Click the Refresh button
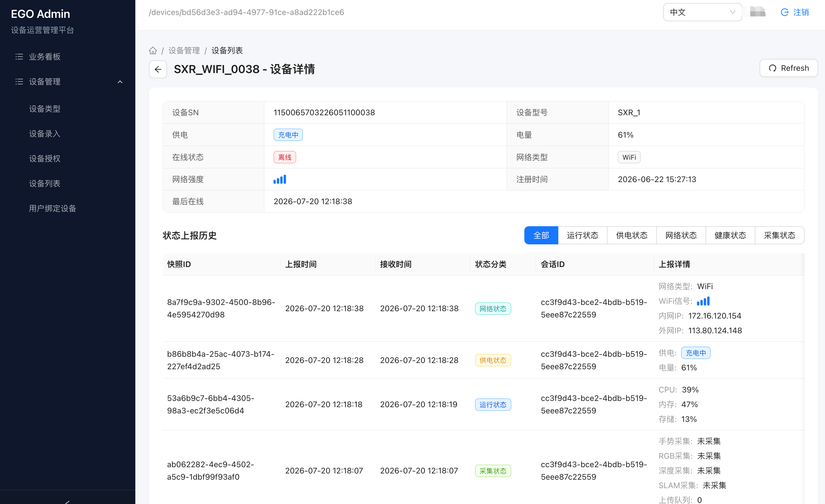The height and width of the screenshot is (504, 825). (x=788, y=68)
